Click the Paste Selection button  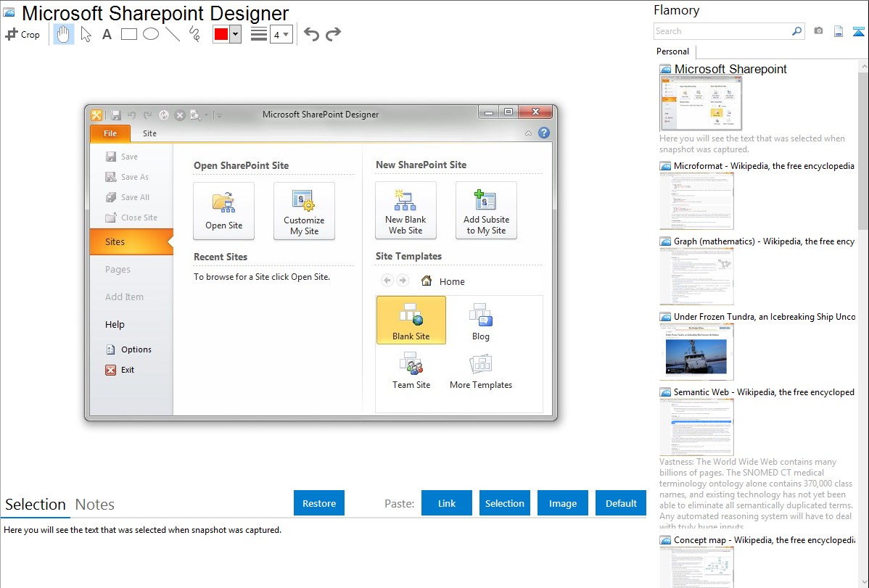coord(505,503)
